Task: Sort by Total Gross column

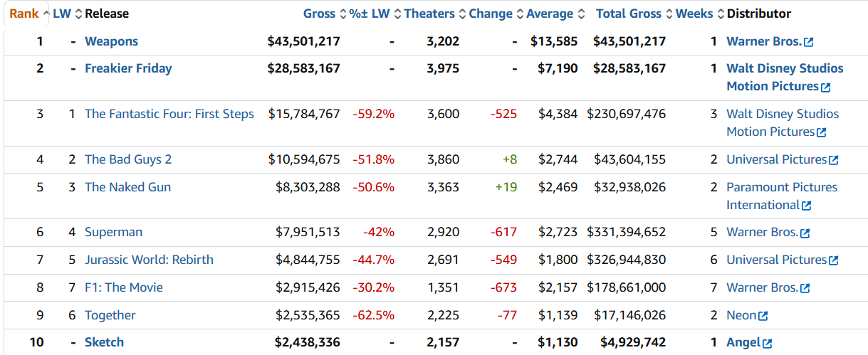Action: [628, 14]
